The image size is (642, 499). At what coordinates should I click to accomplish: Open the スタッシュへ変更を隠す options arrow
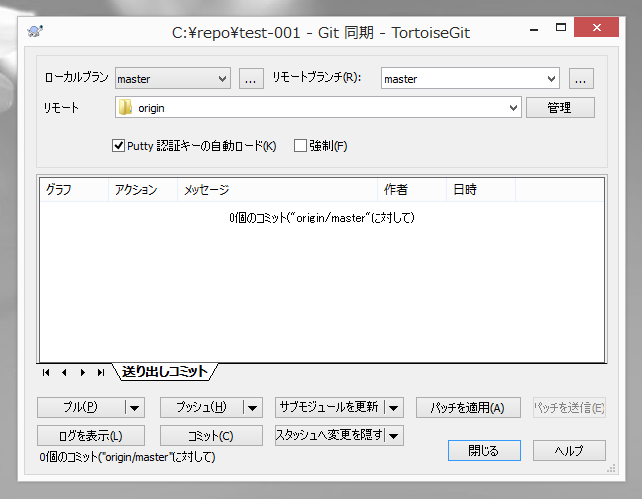[393, 436]
